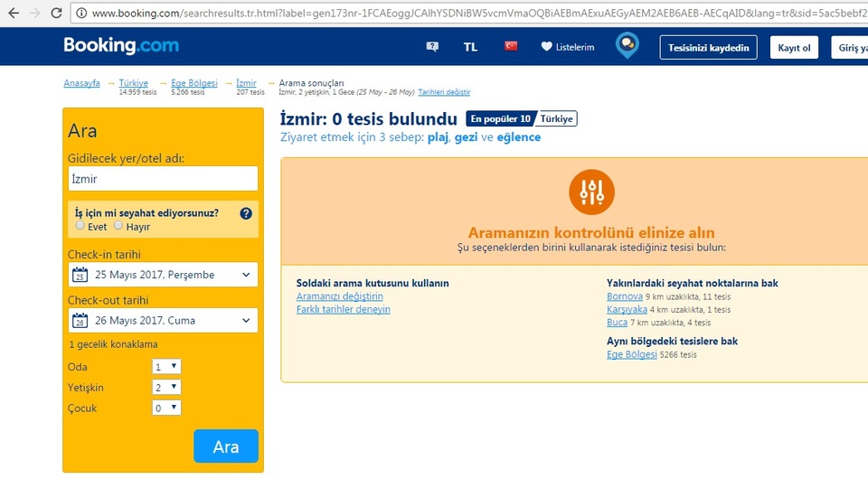Click the Turkish flag language icon
The height and width of the screenshot is (488, 868).
(511, 46)
